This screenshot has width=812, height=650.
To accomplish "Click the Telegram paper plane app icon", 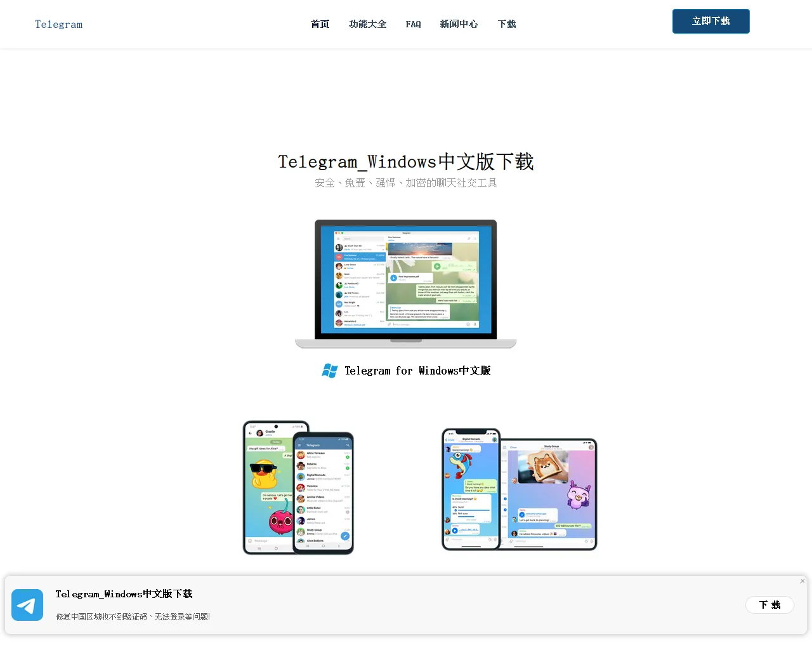I will pyautogui.click(x=27, y=605).
